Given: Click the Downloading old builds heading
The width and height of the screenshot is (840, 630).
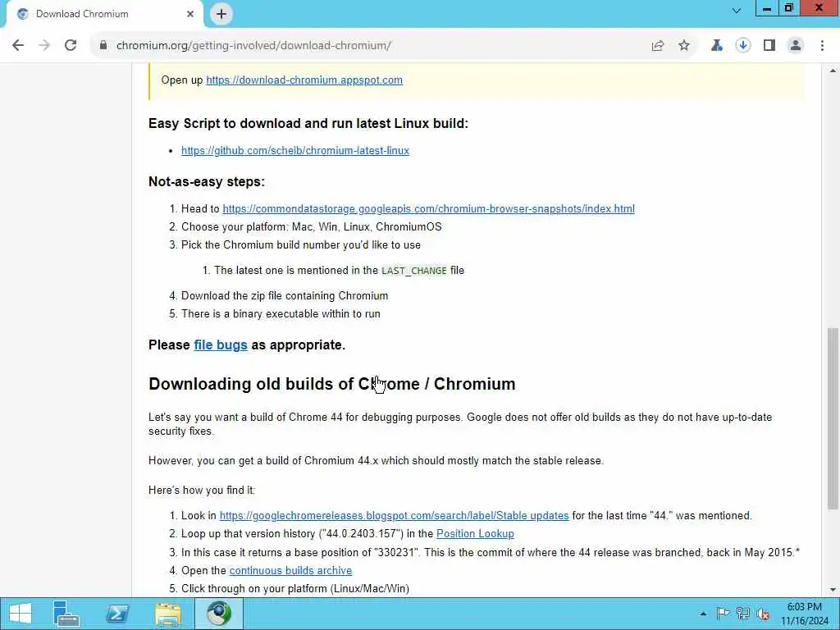Looking at the screenshot, I should [332, 384].
